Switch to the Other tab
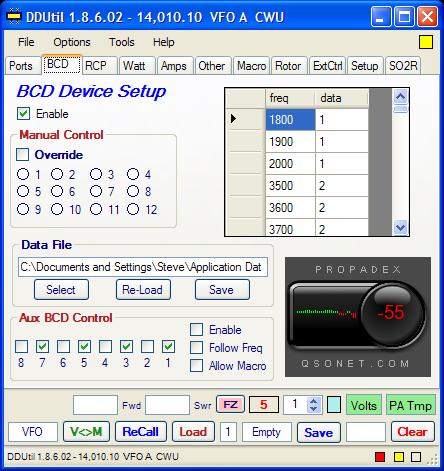This screenshot has width=444, height=471. [x=212, y=66]
